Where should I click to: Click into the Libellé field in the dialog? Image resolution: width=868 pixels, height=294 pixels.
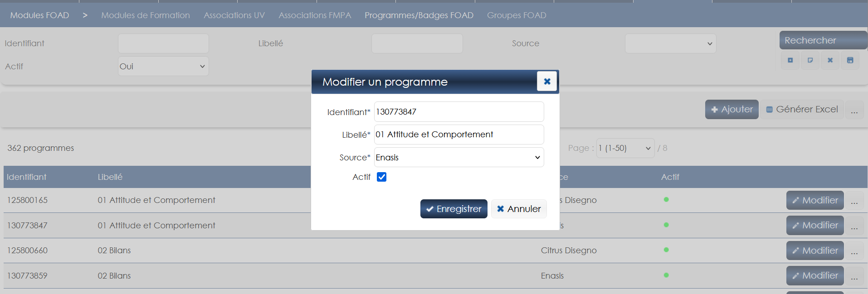(x=458, y=135)
